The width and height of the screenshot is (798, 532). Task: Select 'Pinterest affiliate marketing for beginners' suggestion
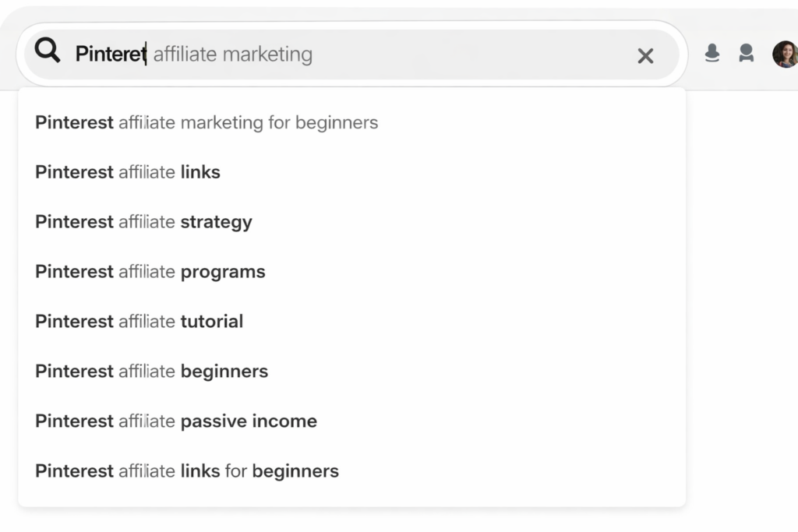pos(207,122)
